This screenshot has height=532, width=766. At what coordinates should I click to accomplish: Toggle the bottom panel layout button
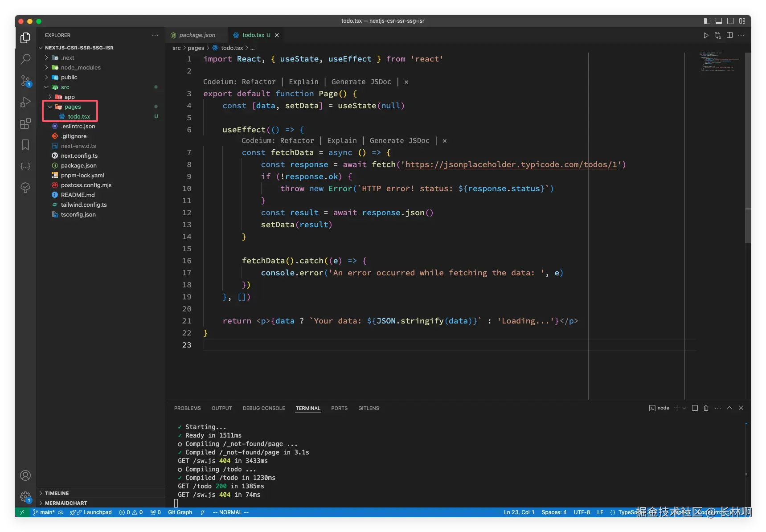pyautogui.click(x=719, y=21)
